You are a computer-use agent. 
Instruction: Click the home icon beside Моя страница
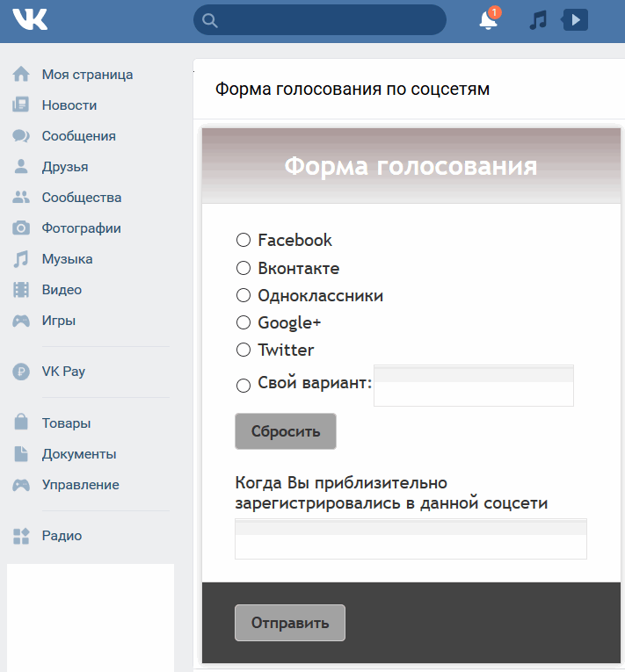(21, 74)
